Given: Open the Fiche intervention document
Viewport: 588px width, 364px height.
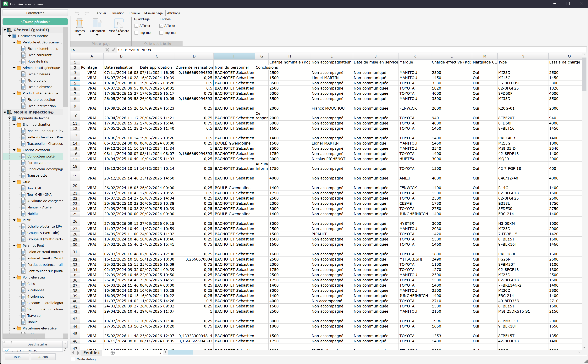Looking at the screenshot, I should click(41, 106).
